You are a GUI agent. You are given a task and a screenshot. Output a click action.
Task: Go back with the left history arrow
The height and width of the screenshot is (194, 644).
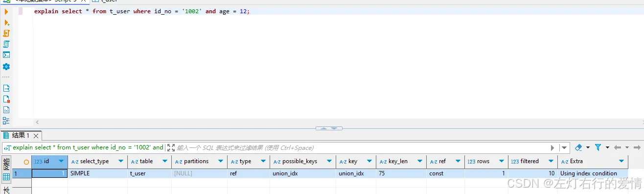[x=618, y=147]
